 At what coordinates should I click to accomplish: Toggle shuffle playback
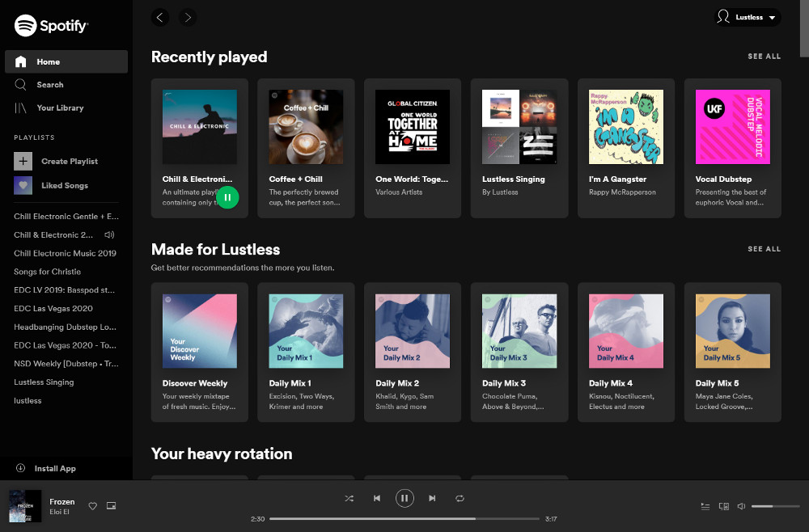[349, 499]
